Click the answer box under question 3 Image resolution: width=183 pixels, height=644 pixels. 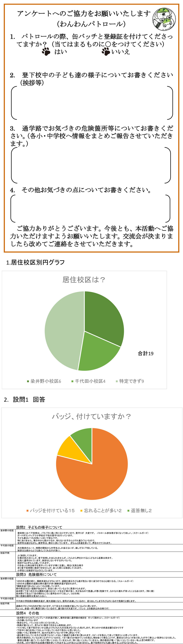(x=91, y=165)
